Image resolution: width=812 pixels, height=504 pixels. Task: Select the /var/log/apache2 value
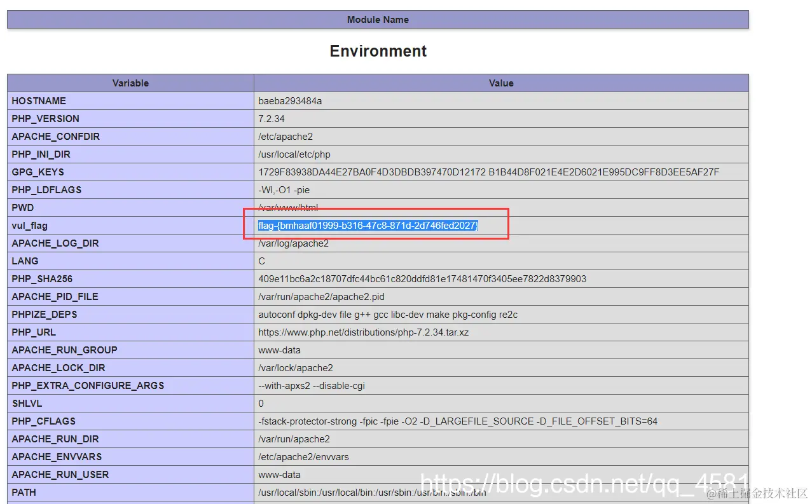pyautogui.click(x=293, y=243)
